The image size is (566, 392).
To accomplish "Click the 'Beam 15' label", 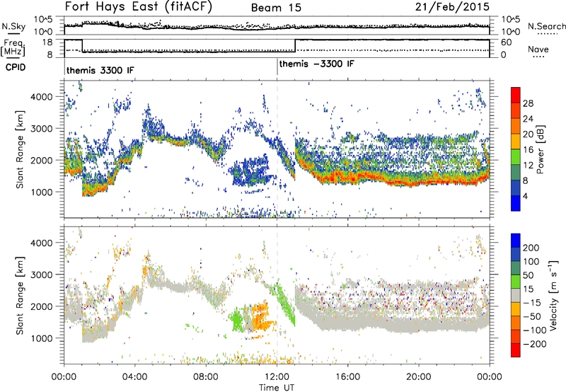I will 276,8.
